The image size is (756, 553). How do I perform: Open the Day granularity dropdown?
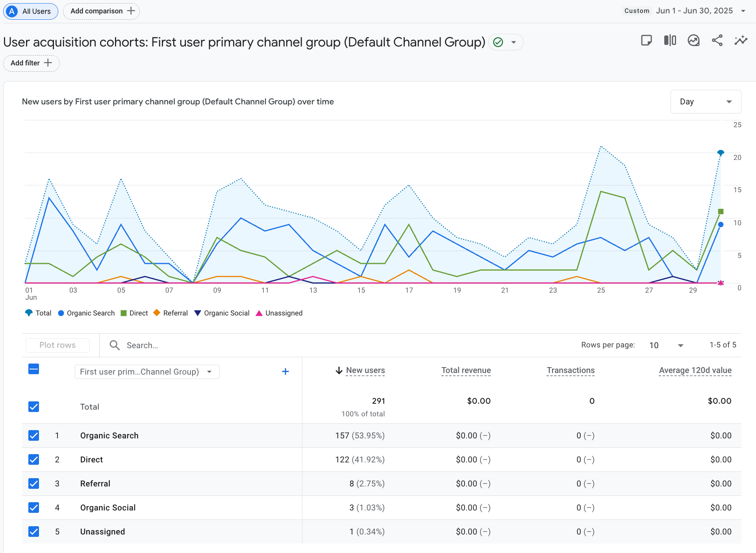click(705, 102)
